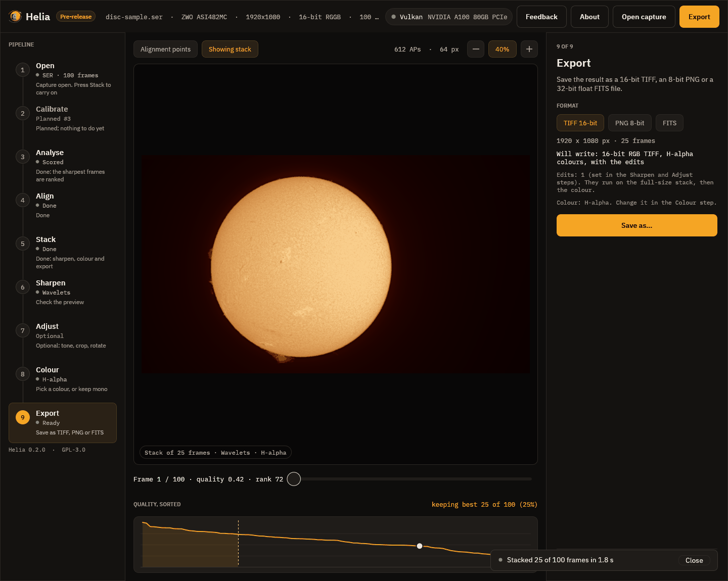Select step 9 Export circle
This screenshot has height=581, width=728.
click(x=23, y=417)
